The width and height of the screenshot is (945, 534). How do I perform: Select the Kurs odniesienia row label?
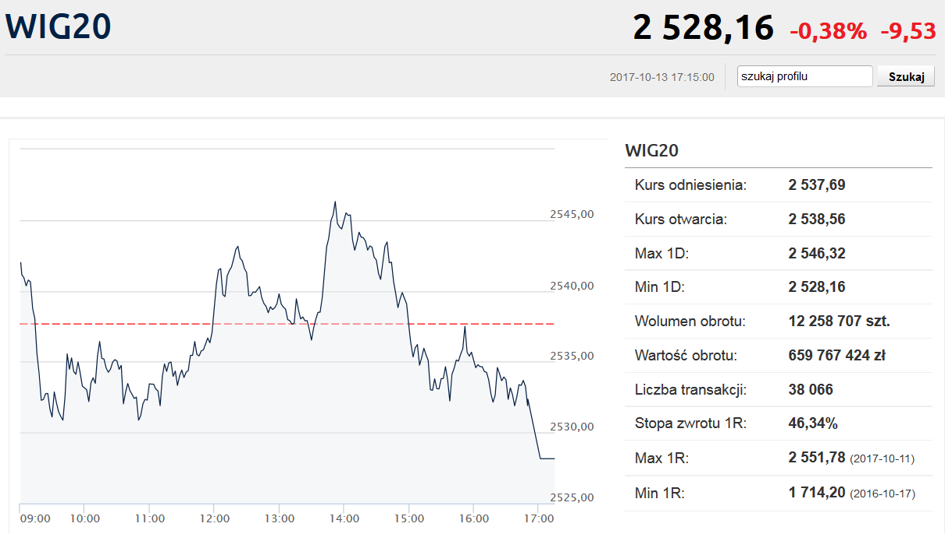pyautogui.click(x=690, y=185)
